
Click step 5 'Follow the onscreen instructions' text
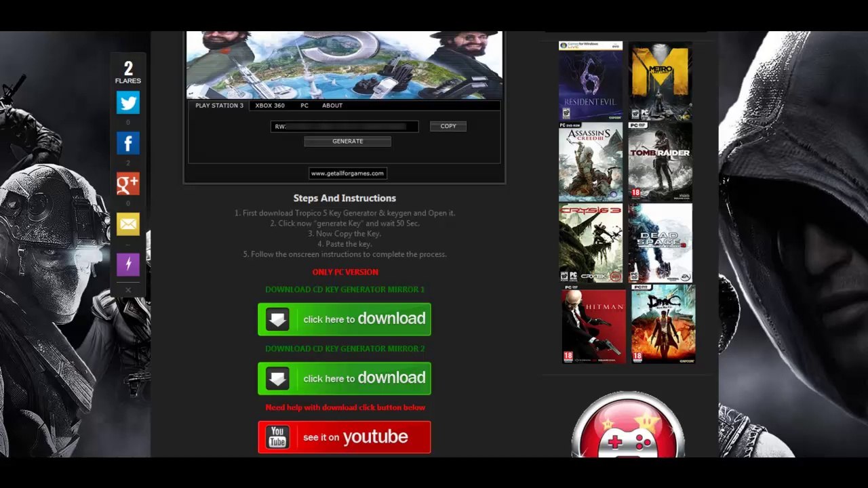pos(344,254)
